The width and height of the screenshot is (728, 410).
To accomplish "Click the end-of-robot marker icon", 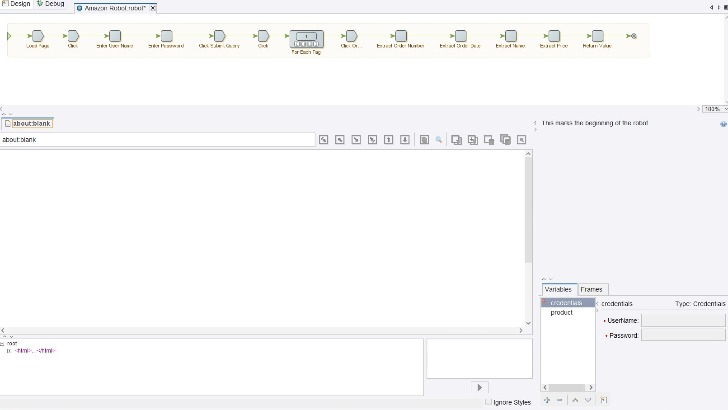I will pos(632,36).
